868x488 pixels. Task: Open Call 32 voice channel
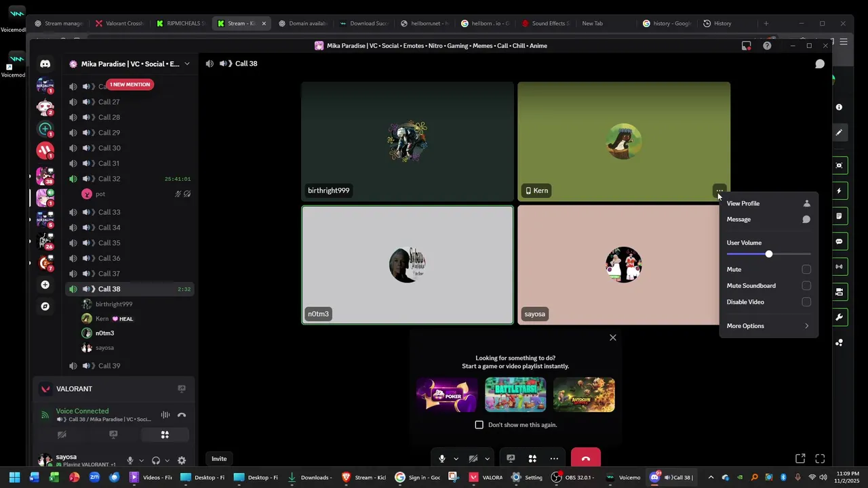coord(129,179)
